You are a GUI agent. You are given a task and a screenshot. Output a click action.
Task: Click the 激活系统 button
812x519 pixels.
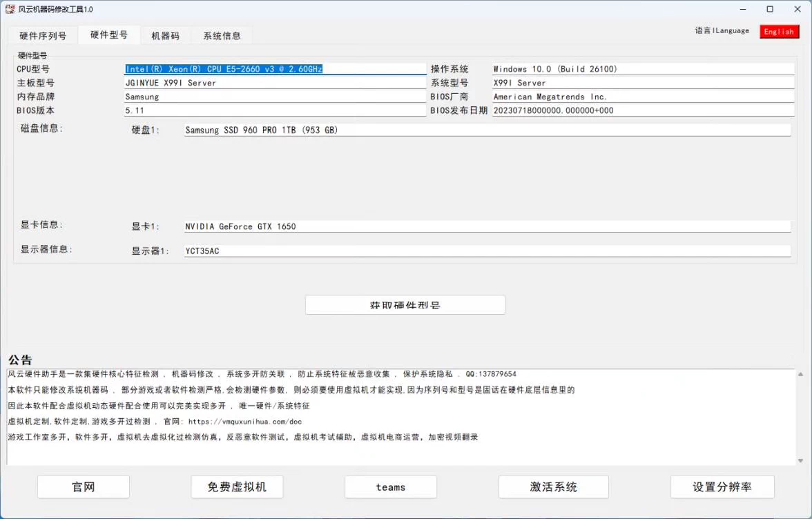click(553, 487)
